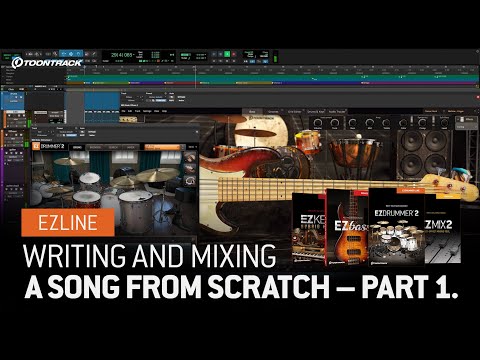
Task: Click the EZbass product box
Action: (x=347, y=228)
